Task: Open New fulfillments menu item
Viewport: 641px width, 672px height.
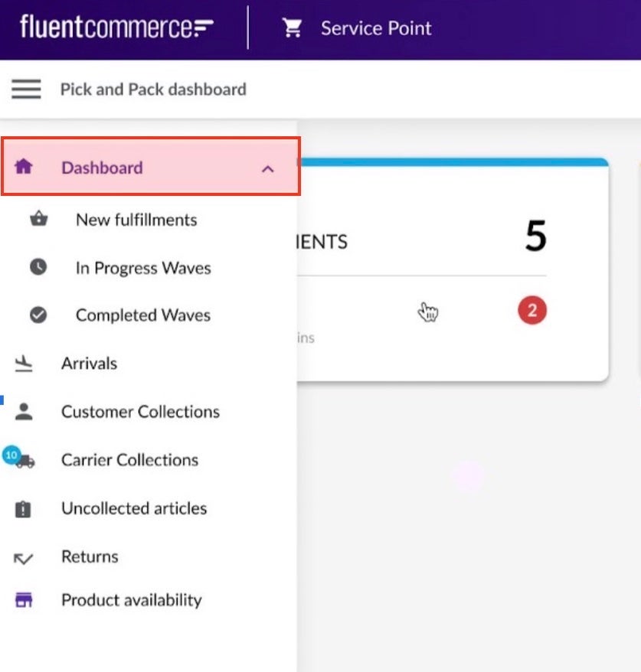Action: [x=136, y=220]
